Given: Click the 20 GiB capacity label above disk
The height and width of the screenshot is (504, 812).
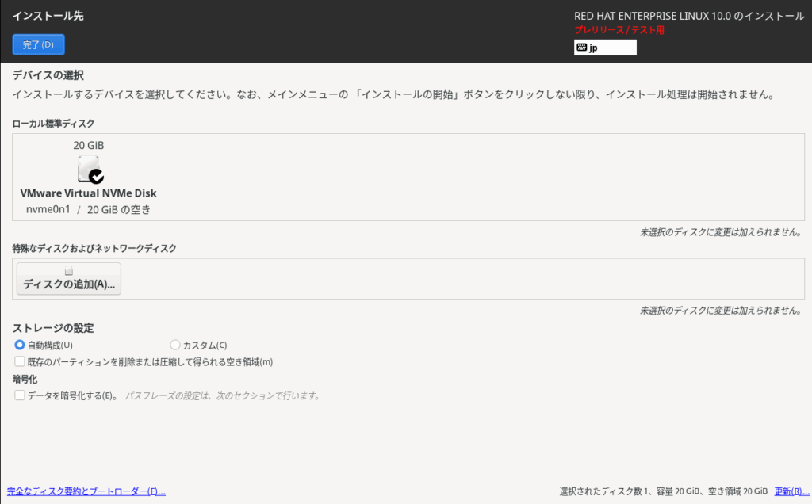Looking at the screenshot, I should tap(89, 145).
